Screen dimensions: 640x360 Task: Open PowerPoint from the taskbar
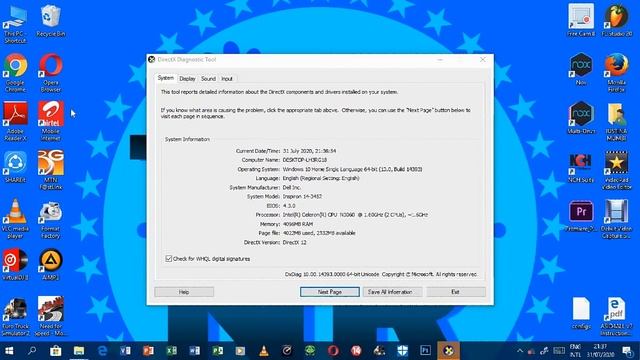(x=149, y=351)
